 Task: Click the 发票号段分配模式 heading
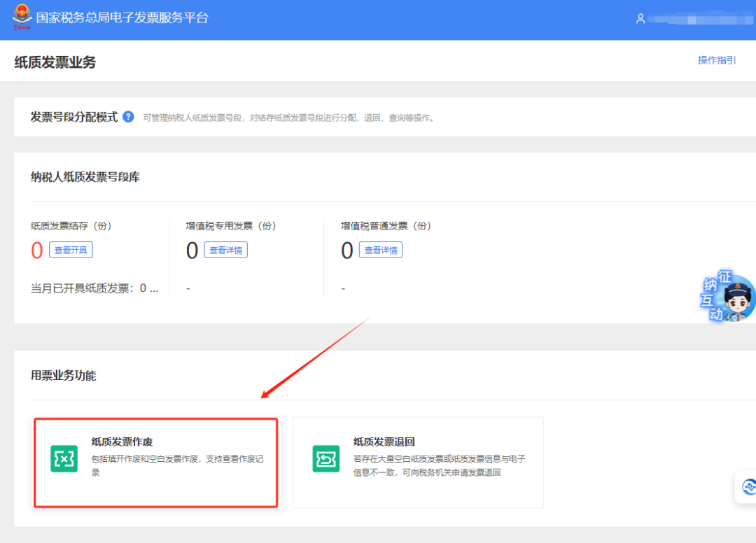(73, 117)
